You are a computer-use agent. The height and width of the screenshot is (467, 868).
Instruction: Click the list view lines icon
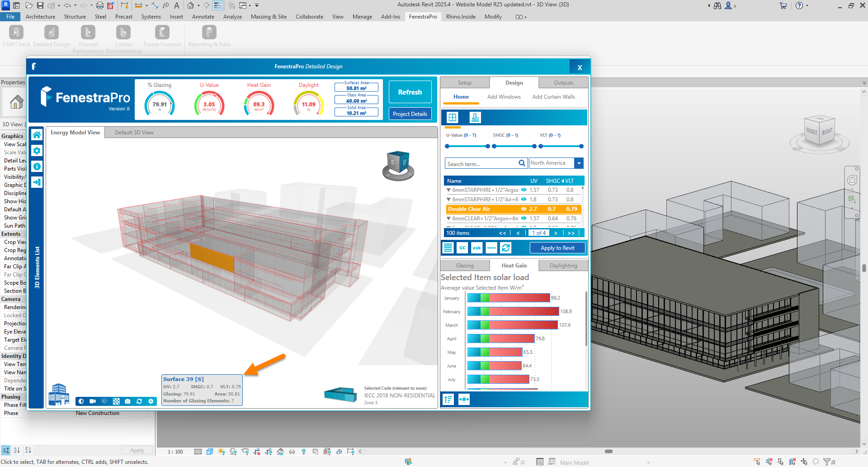tap(448, 248)
